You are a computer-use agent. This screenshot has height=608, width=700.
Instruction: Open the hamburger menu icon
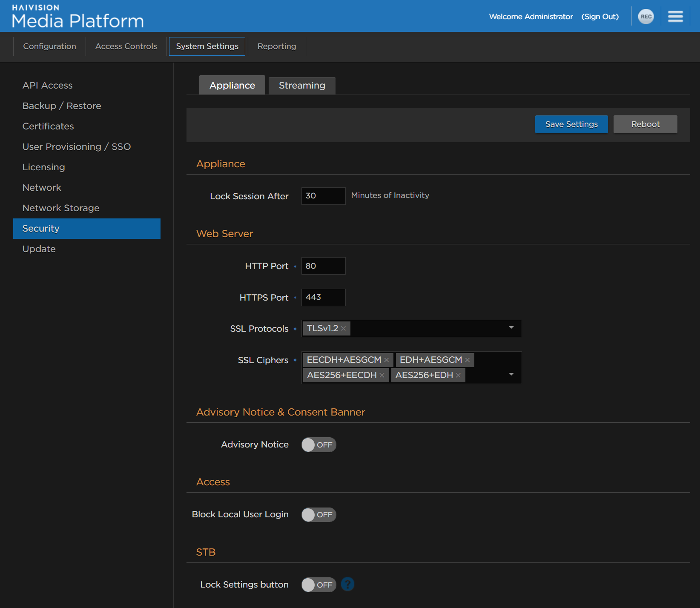point(675,17)
